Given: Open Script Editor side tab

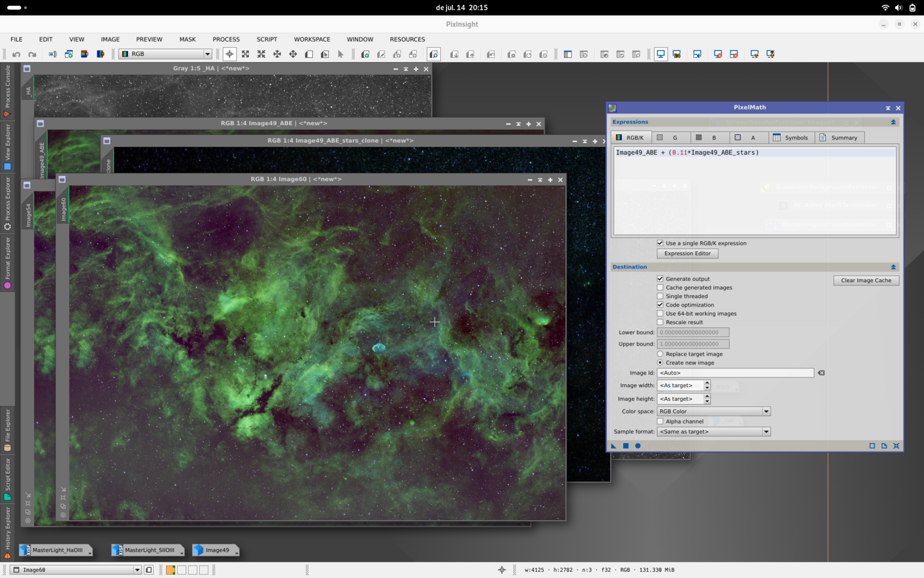Looking at the screenshot, I should pyautogui.click(x=7, y=479).
